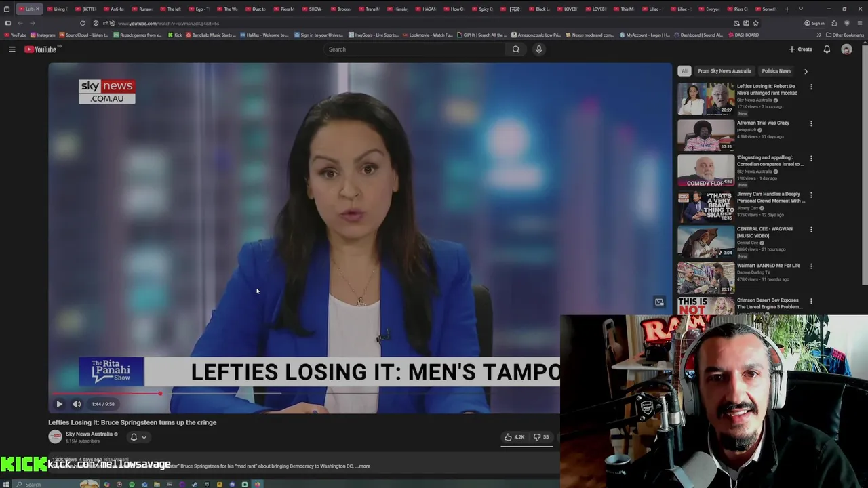Image resolution: width=868 pixels, height=488 pixels.
Task: Open the Create button
Action: [800, 49]
